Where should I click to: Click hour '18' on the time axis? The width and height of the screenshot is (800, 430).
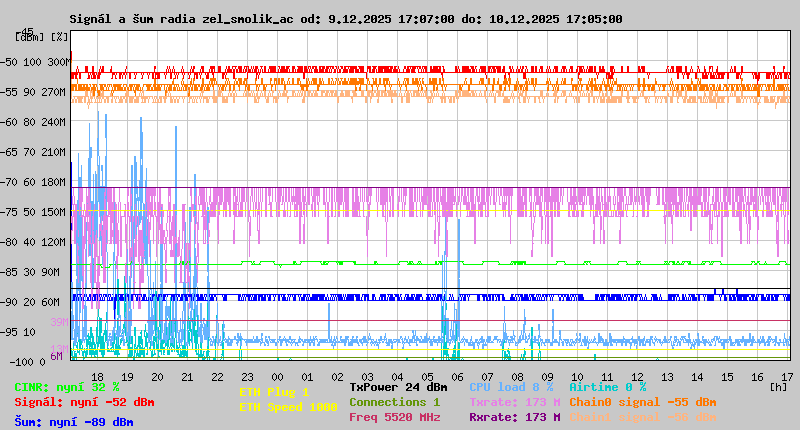click(x=97, y=377)
